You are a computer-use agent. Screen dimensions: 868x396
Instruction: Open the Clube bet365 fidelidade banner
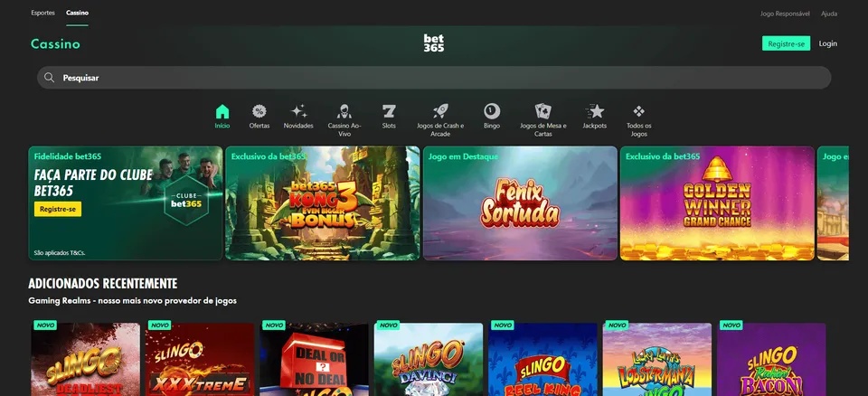tap(125, 203)
